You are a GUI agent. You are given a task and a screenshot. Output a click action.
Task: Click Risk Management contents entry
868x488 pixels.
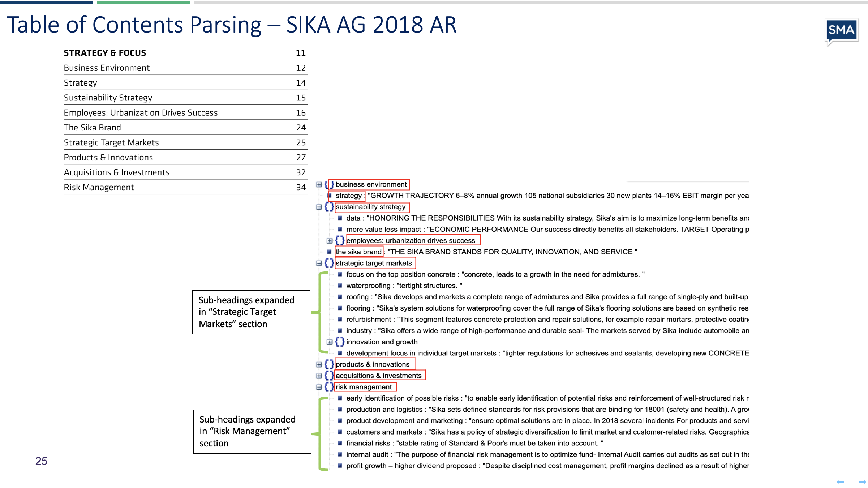pyautogui.click(x=99, y=187)
